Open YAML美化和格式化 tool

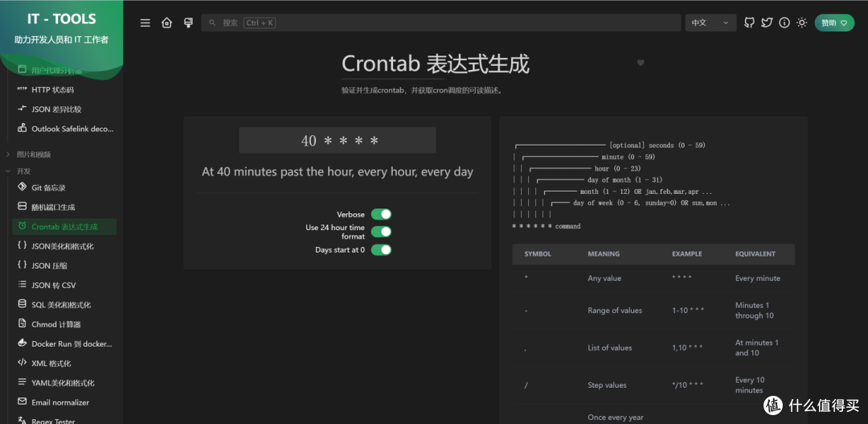[x=64, y=383]
